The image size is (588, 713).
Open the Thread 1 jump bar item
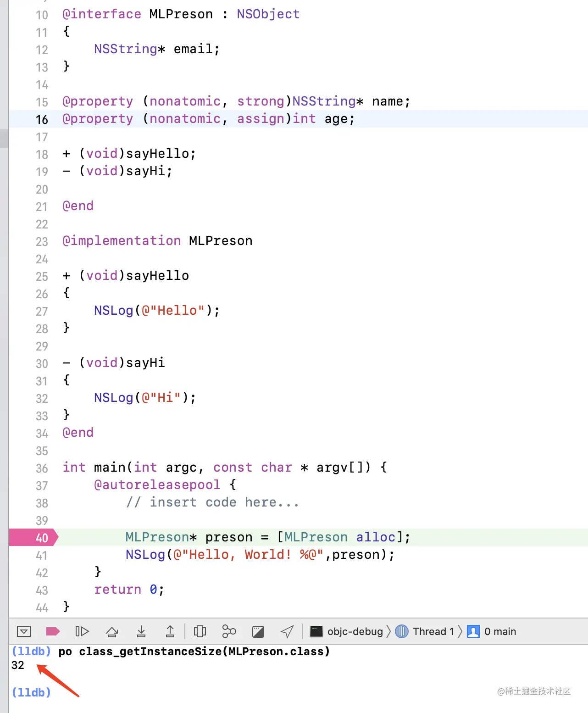click(x=425, y=631)
